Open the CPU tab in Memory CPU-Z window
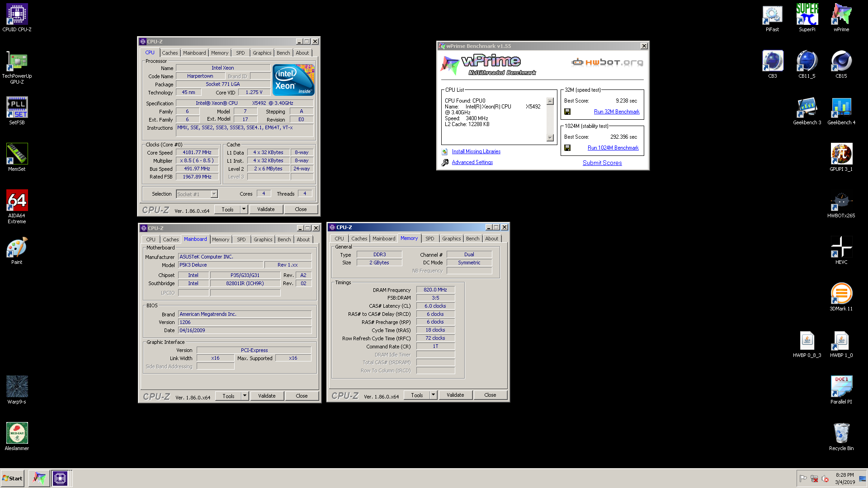The height and width of the screenshot is (488, 868). tap(340, 239)
